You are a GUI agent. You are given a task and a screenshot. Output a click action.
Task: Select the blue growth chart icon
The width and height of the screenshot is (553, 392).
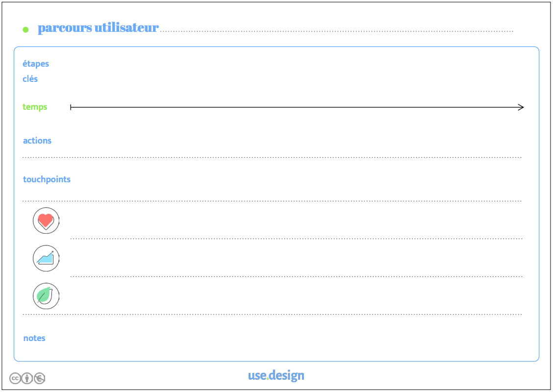click(x=46, y=258)
